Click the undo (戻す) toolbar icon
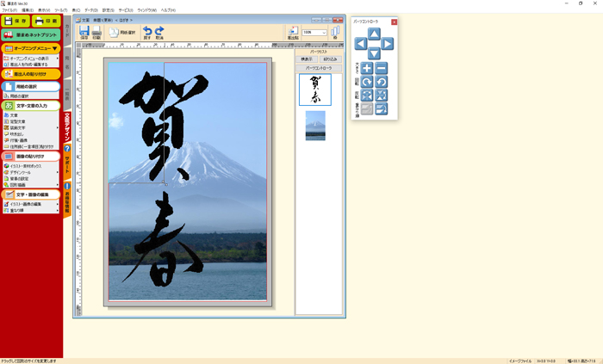 tap(147, 33)
